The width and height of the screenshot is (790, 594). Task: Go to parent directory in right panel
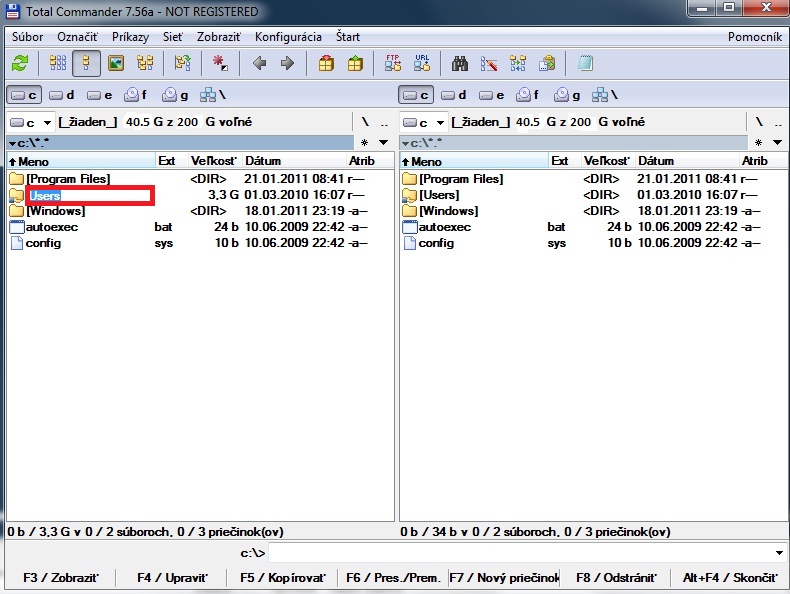point(778,122)
